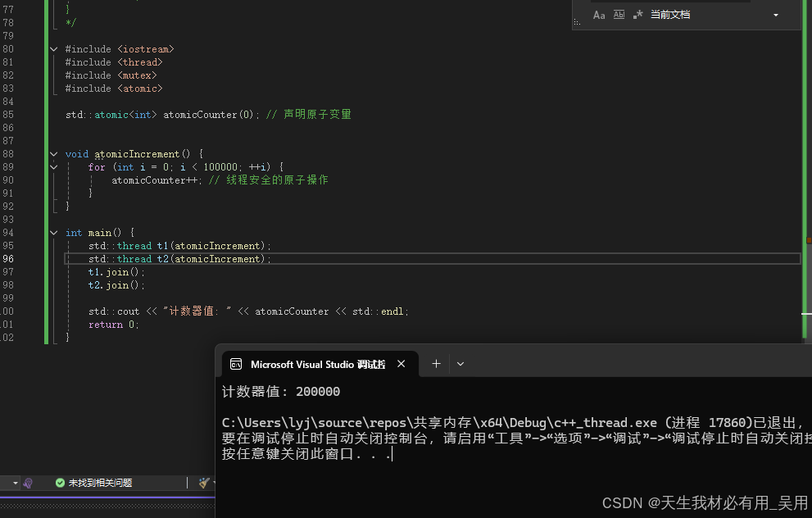Click '#include <iostream>' line
This screenshot has width=812, height=518.
tap(120, 49)
